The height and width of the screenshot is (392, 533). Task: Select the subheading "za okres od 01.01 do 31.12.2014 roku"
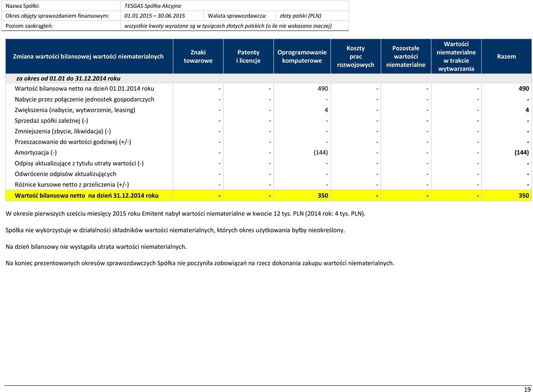(x=68, y=78)
